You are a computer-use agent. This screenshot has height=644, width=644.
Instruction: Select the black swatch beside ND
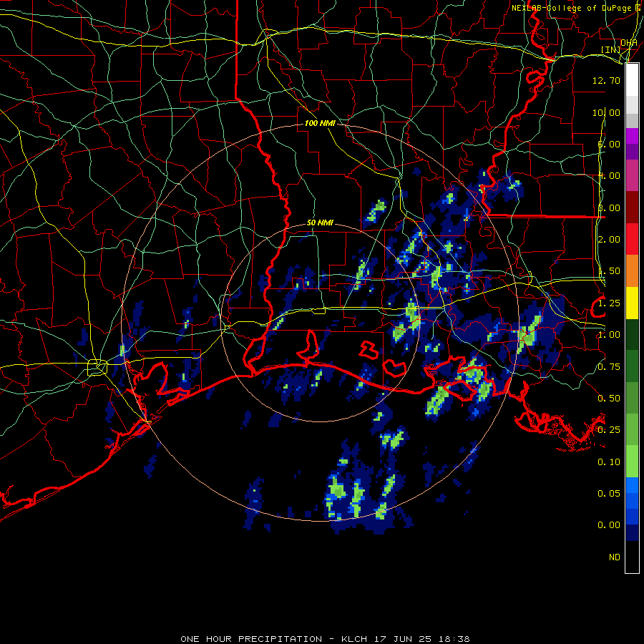632,557
